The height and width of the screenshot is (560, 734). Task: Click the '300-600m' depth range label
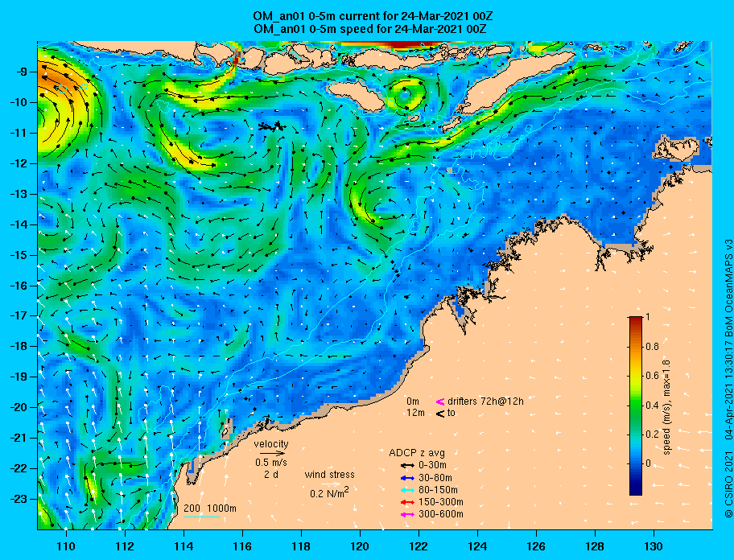pyautogui.click(x=441, y=515)
